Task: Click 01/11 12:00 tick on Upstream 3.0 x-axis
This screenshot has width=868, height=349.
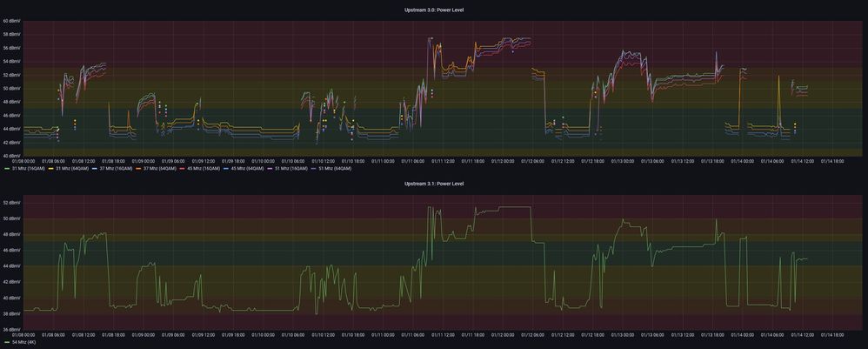Action: tap(442, 161)
